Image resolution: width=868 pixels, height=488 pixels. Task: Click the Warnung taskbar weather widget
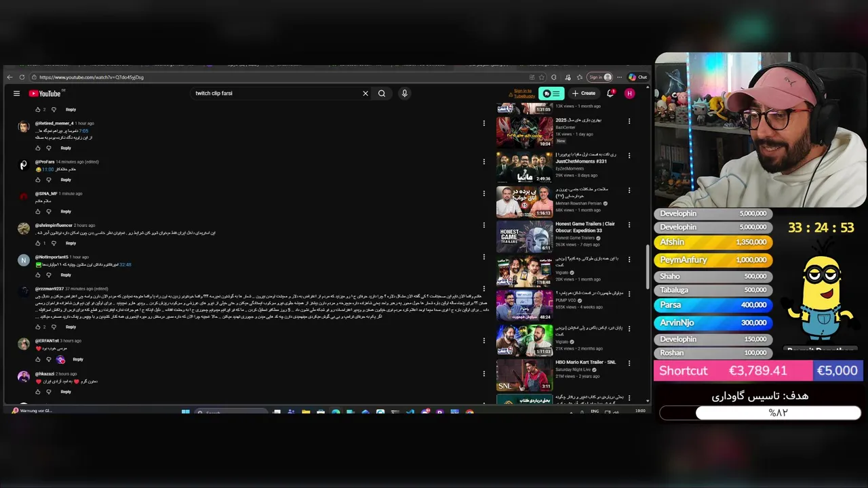coord(32,411)
